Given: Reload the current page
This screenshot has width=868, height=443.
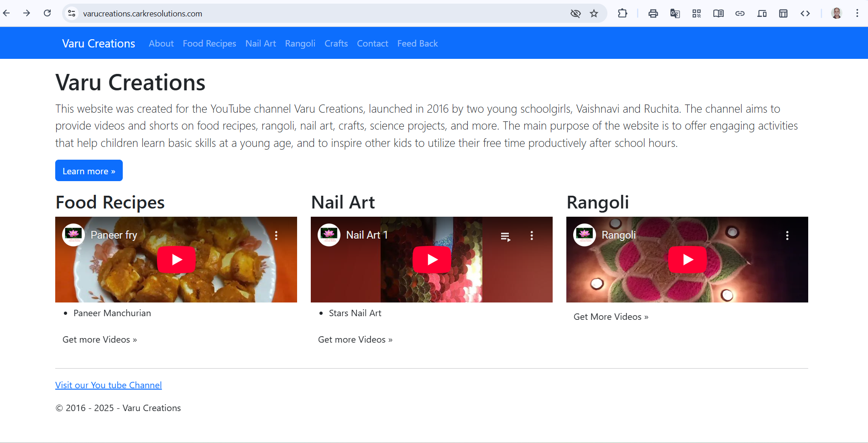Looking at the screenshot, I should [x=47, y=13].
